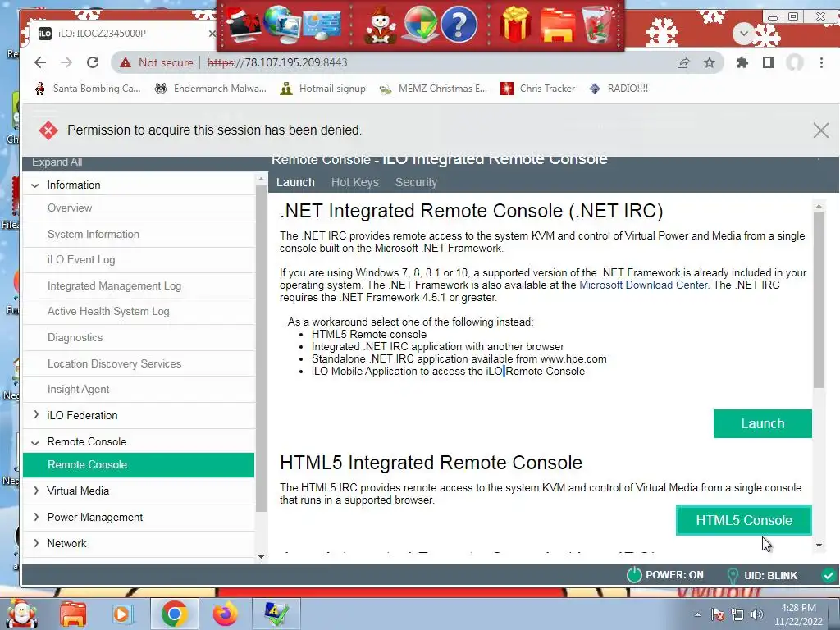The height and width of the screenshot is (630, 840).
Task: Open the Chris Tracker bookmark
Action: (x=537, y=89)
